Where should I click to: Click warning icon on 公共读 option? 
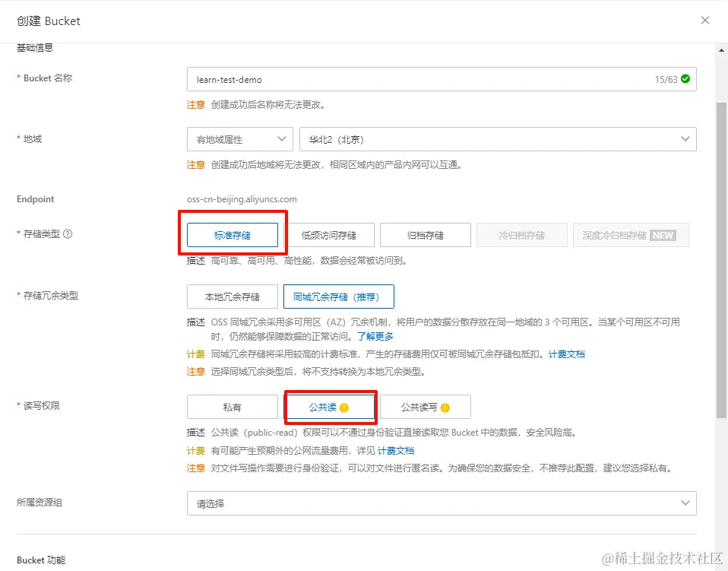click(344, 408)
